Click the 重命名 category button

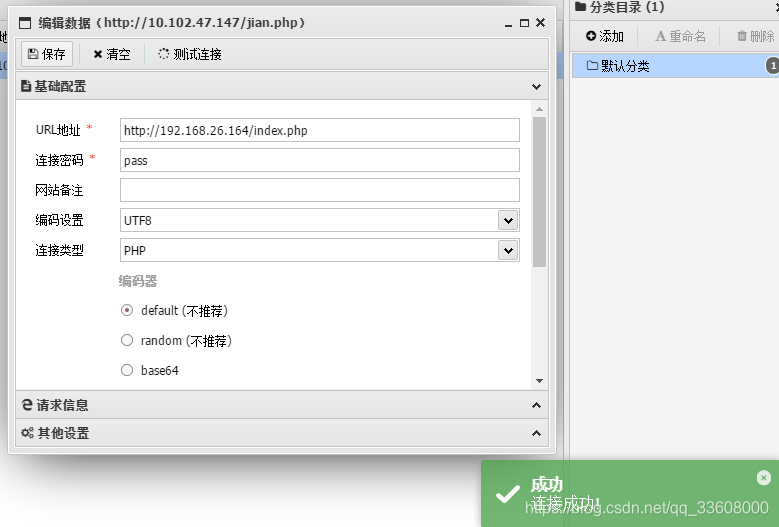tap(680, 36)
